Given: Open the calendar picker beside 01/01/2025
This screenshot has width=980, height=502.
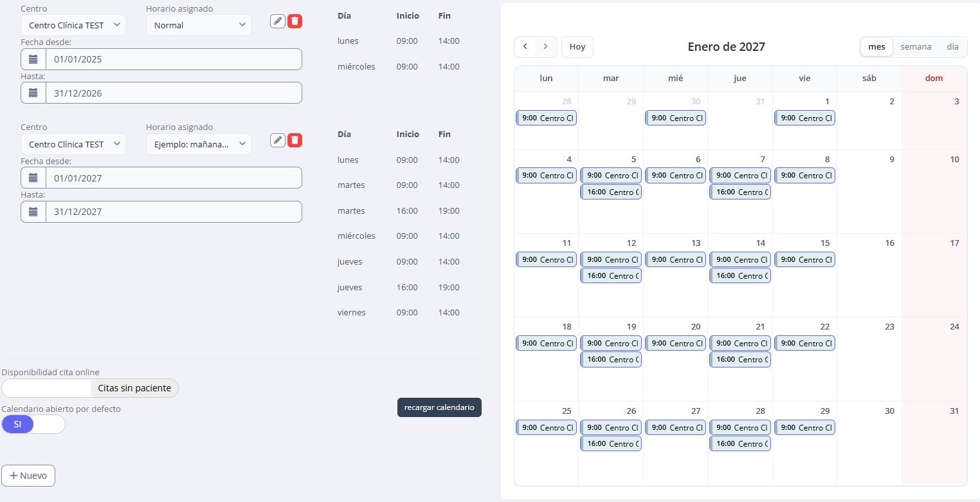Looking at the screenshot, I should [x=33, y=59].
